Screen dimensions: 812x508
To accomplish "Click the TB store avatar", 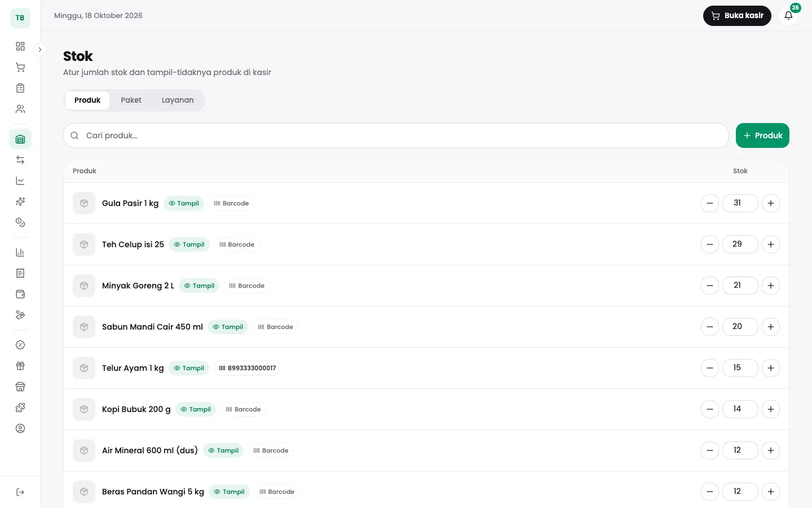I will [x=20, y=18].
